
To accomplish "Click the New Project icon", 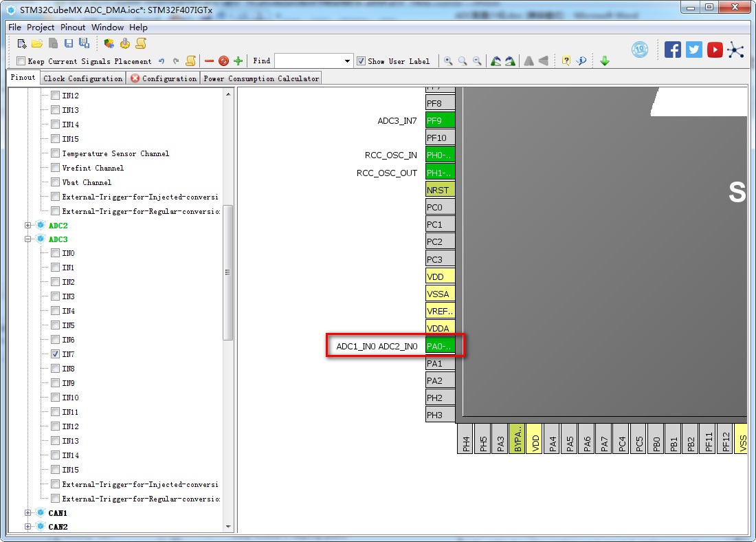I will click(22, 44).
